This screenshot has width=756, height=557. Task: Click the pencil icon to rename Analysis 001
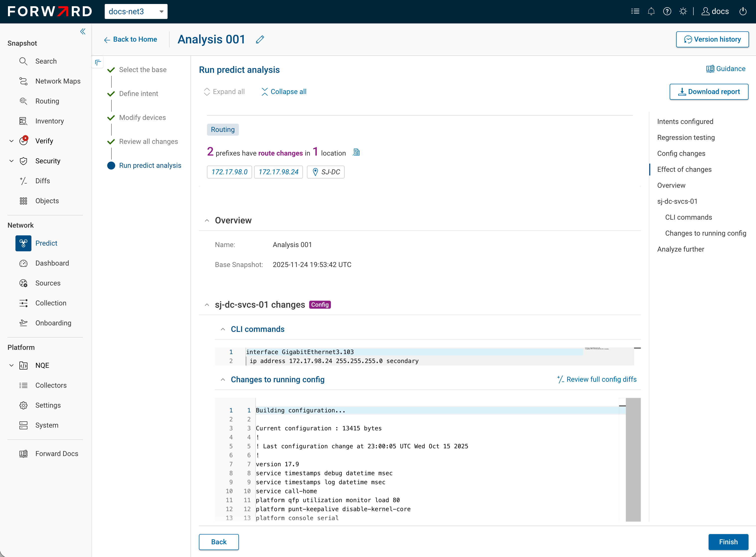[260, 39]
